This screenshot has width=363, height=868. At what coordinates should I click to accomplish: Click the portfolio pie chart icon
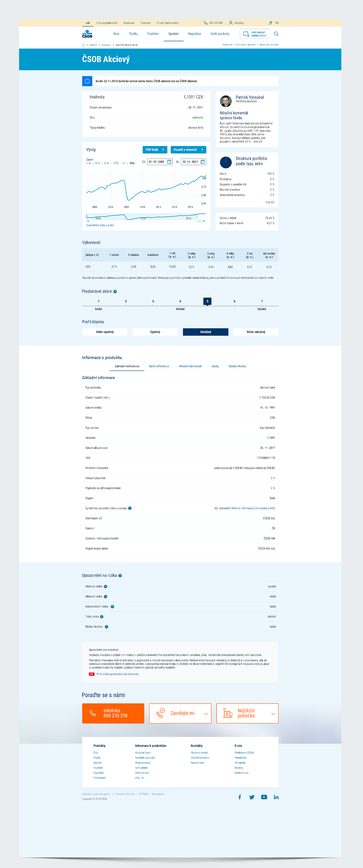226,162
